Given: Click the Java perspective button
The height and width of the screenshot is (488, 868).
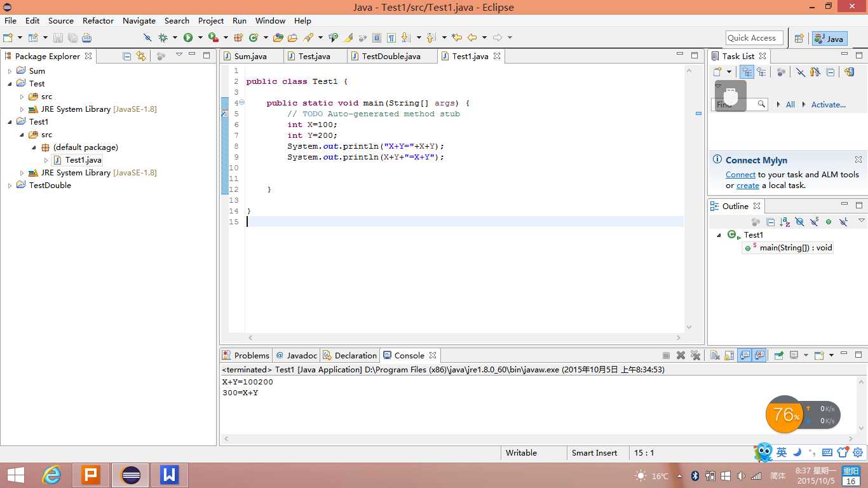Looking at the screenshot, I should click(x=829, y=39).
